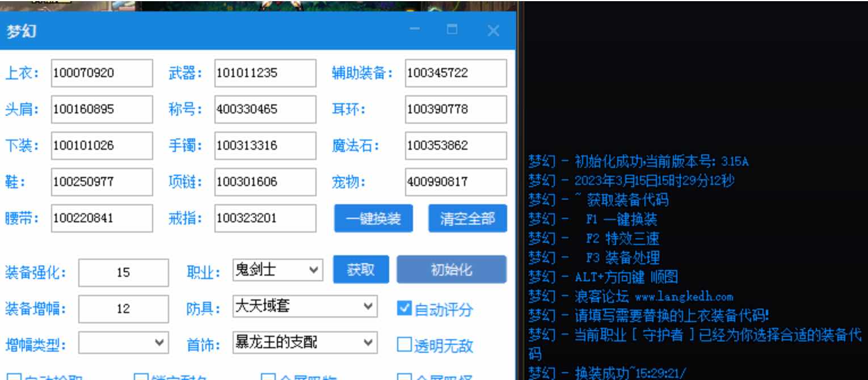Viewport: 868px width, 380px height.
Task: Click the log line F2 特效三速
Action: click(594, 239)
